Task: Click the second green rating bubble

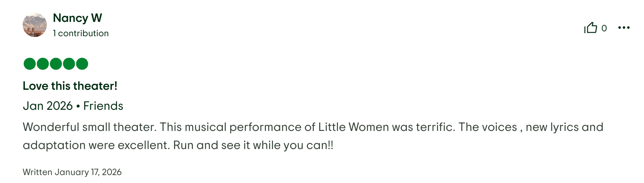Action: point(43,64)
